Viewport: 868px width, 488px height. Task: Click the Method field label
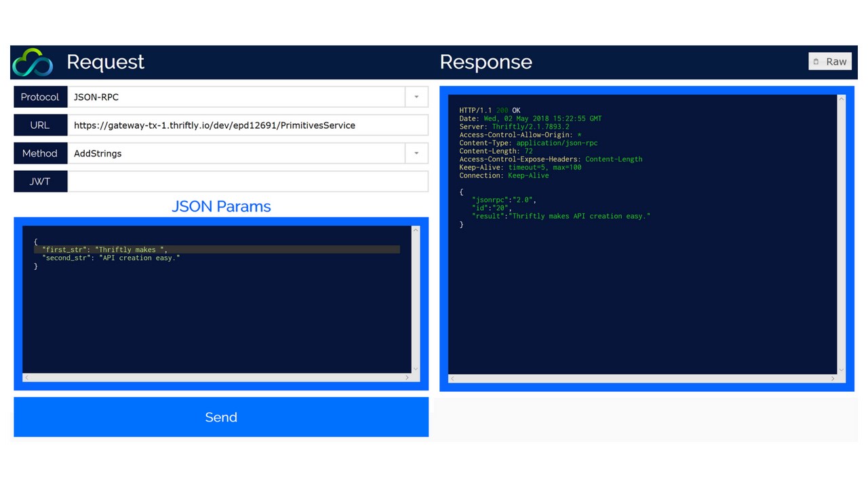pos(40,153)
